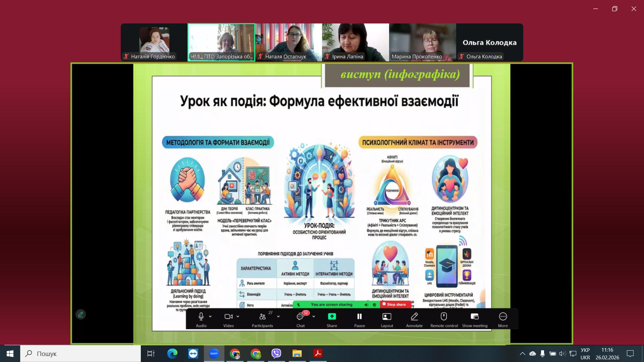644x362 pixels.
Task: Expand audio options arrow
Action: pyautogui.click(x=210, y=316)
